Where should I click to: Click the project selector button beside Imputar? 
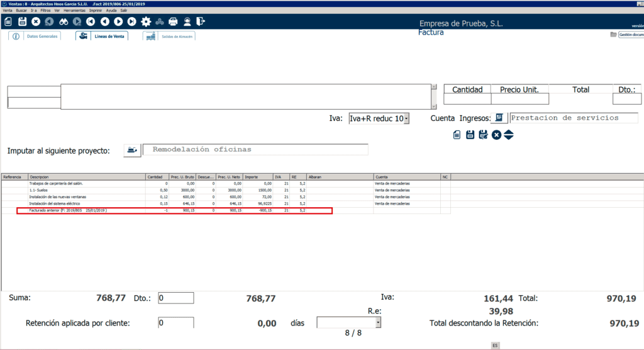[132, 150]
